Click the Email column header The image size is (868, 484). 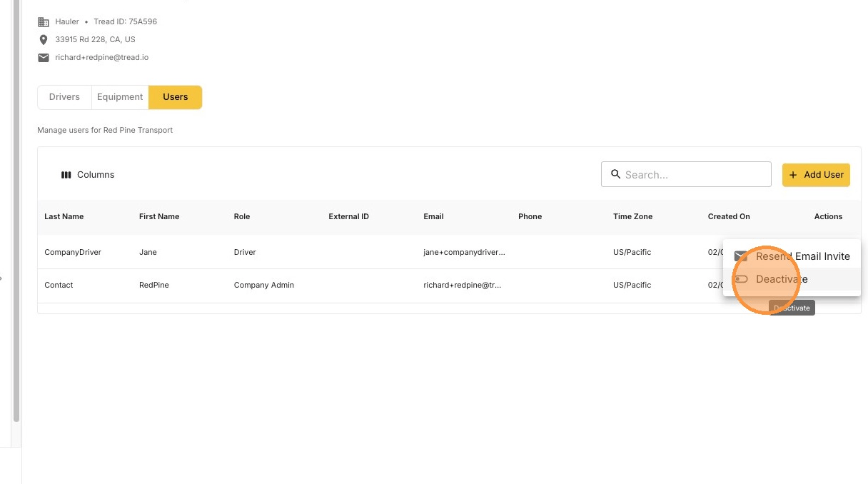pyautogui.click(x=433, y=216)
